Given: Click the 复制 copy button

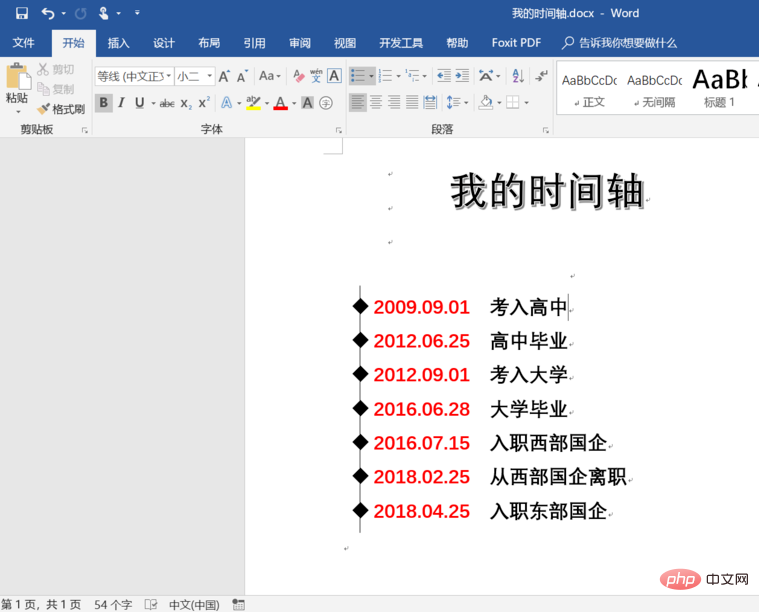Looking at the screenshot, I should 56,89.
